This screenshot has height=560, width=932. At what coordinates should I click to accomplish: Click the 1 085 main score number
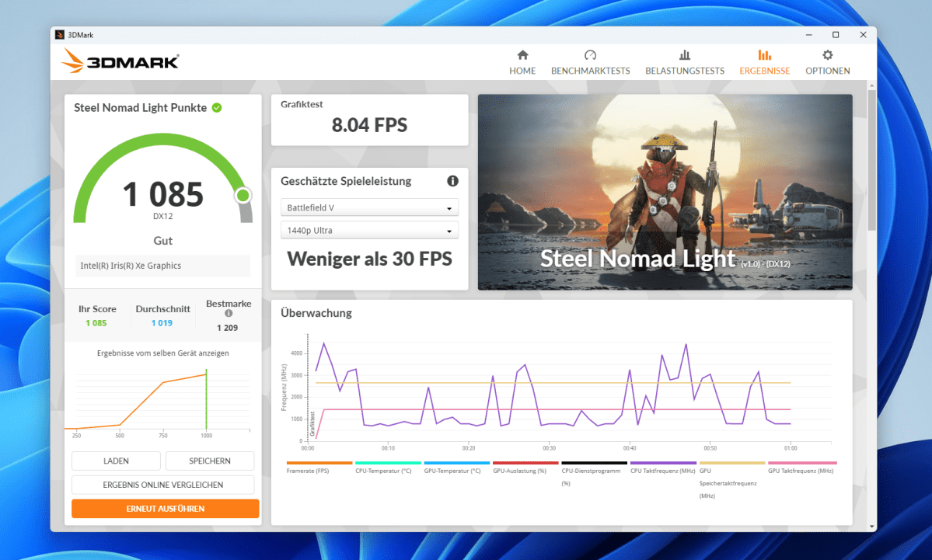(x=163, y=194)
